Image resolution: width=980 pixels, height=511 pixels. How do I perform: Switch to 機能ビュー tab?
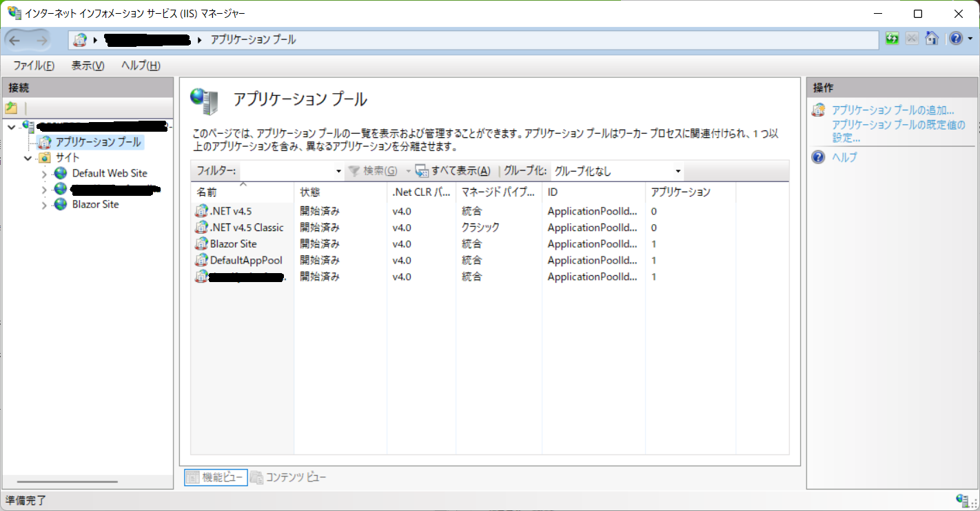tap(216, 477)
